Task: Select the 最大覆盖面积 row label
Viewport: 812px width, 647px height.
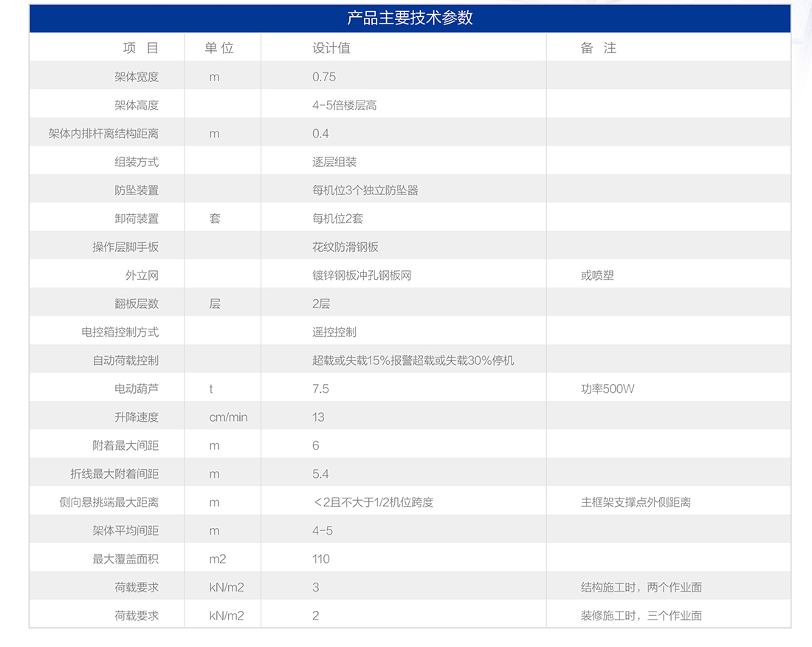Action: [125, 559]
